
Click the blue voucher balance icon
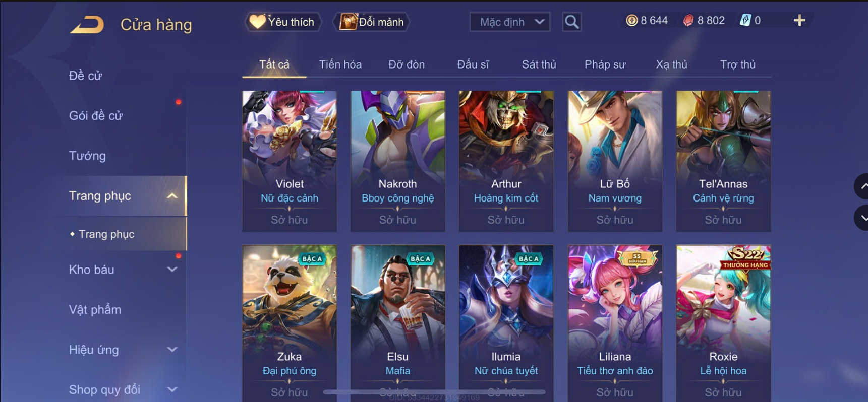[x=745, y=20]
